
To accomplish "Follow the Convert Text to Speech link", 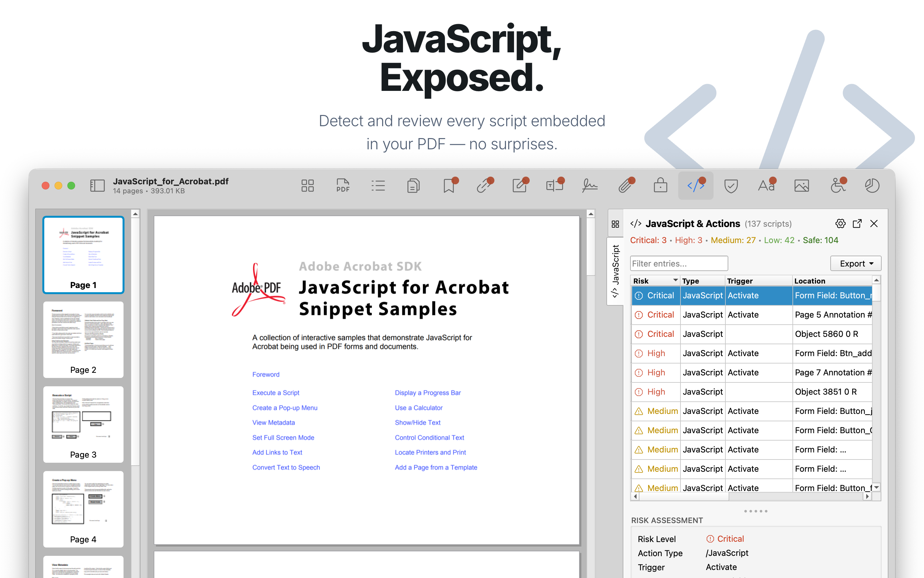I will coord(286,467).
